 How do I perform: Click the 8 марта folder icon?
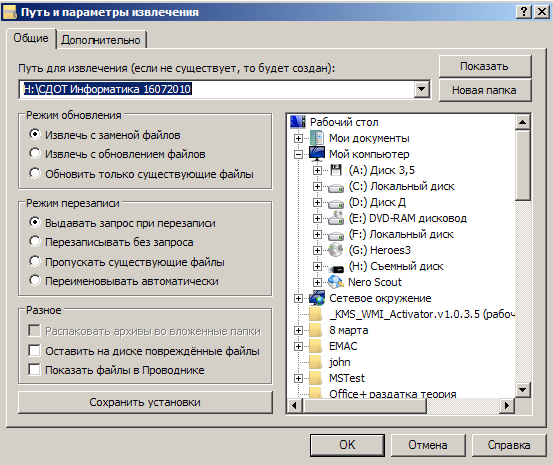click(x=315, y=330)
